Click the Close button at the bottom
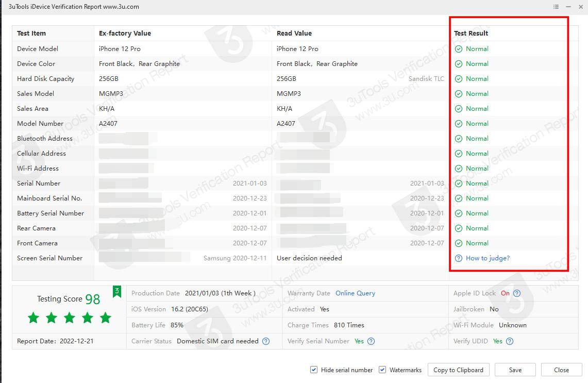The height and width of the screenshot is (383, 588). [x=561, y=370]
